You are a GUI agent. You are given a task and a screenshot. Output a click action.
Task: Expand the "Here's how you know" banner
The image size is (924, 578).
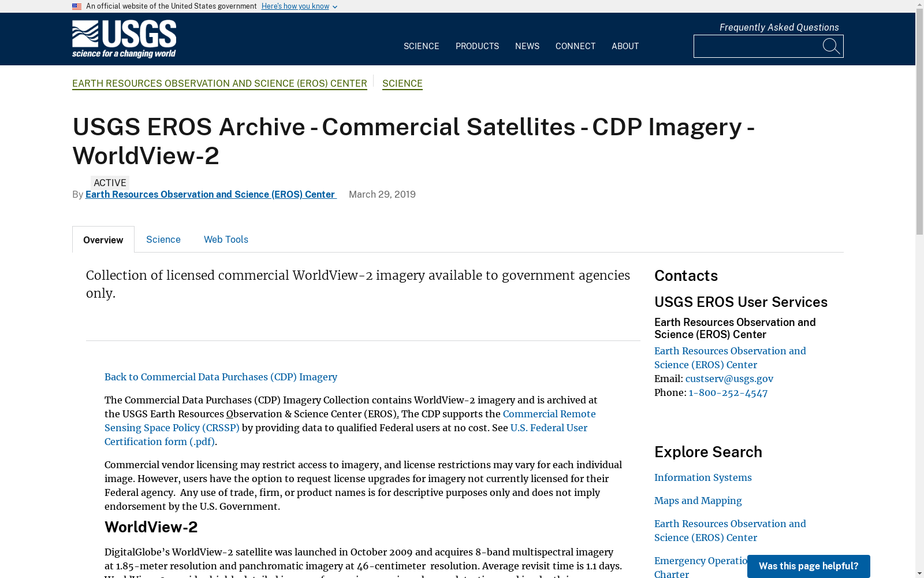299,6
